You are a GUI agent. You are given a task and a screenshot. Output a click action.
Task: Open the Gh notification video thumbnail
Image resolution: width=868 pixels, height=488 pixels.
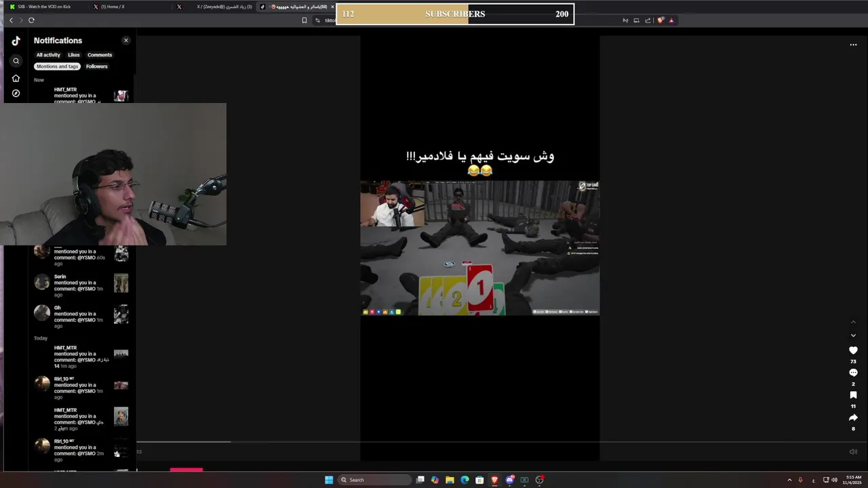(121, 314)
